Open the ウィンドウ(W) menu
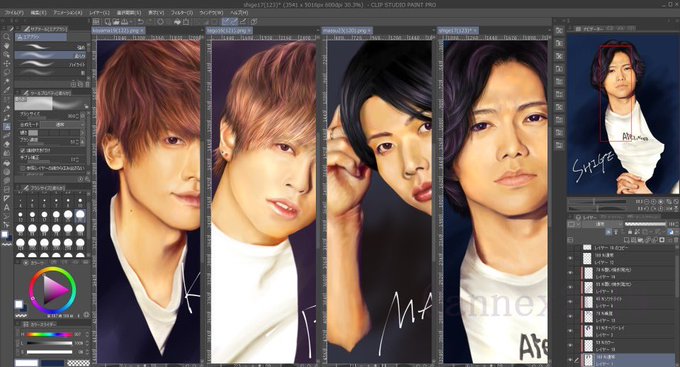680x367 pixels. tap(211, 13)
